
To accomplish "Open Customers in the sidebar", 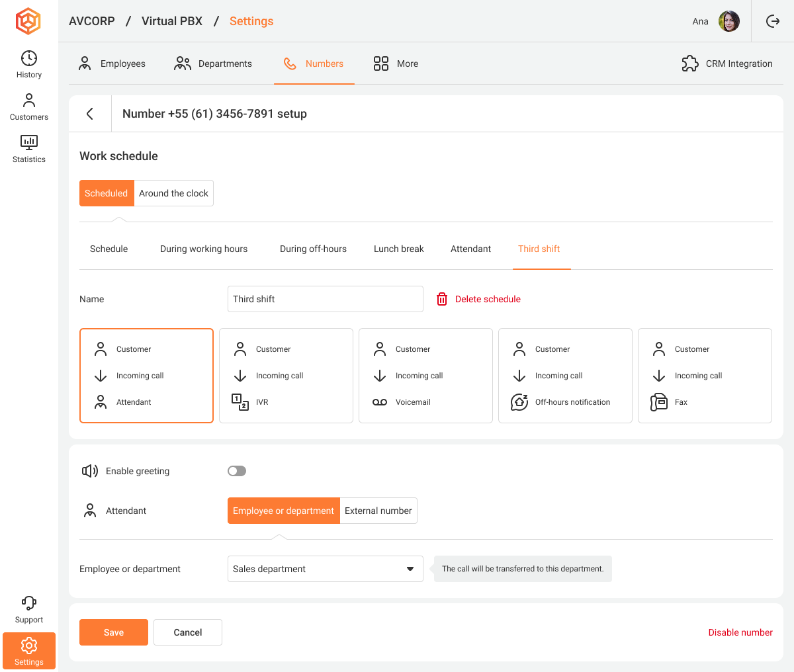I will coord(29,106).
